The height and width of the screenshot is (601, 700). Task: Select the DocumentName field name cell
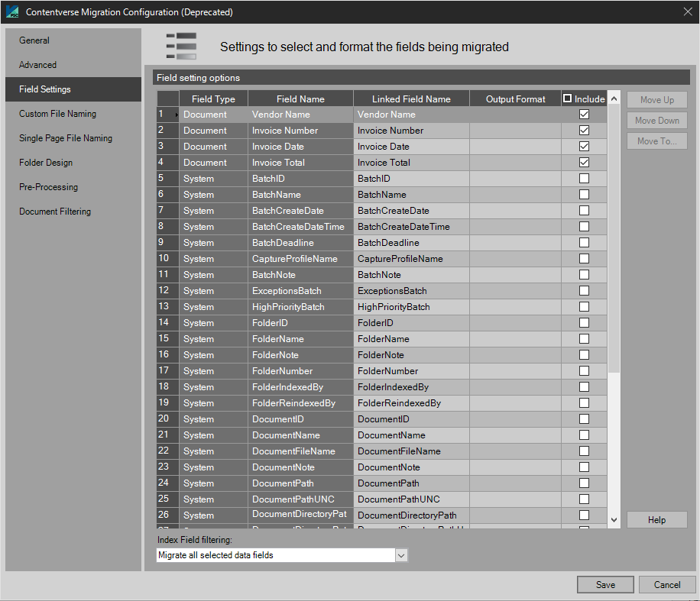coord(300,435)
